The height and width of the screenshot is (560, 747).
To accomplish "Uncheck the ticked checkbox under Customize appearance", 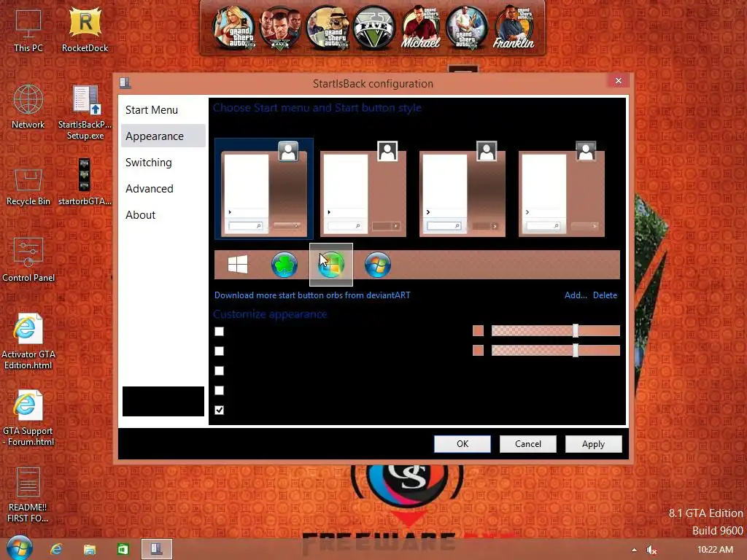I will [219, 410].
